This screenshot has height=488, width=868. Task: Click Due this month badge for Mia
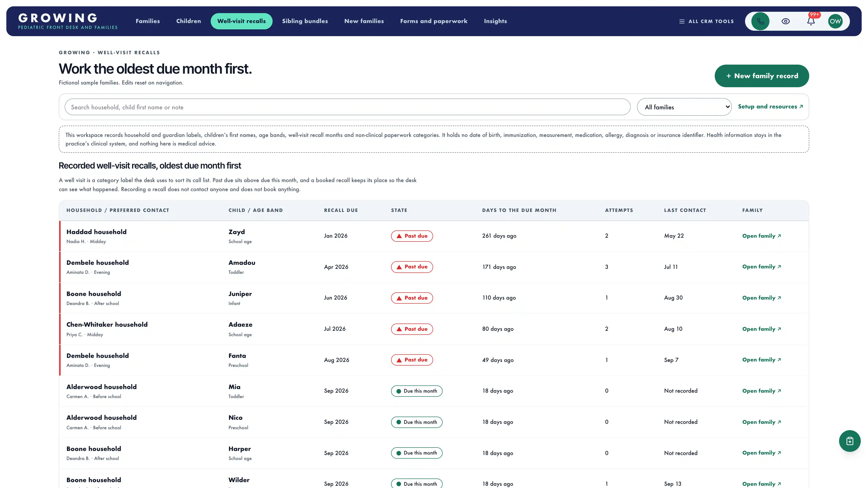416,391
